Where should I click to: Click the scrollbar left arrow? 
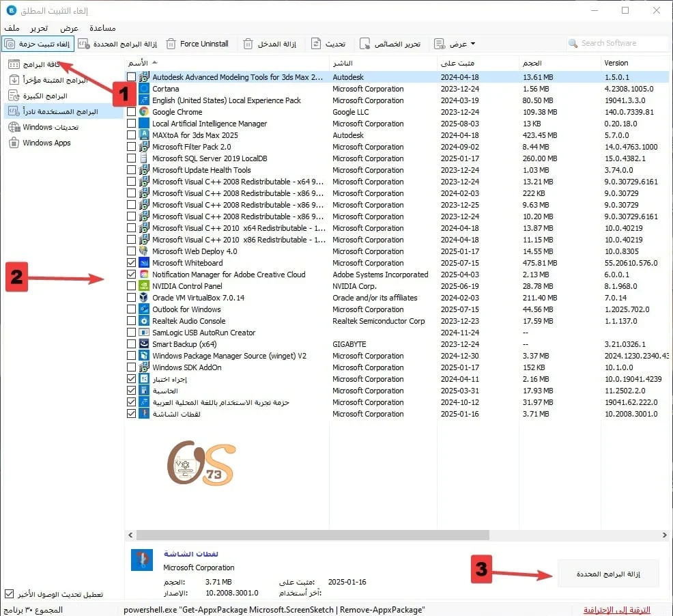130,535
